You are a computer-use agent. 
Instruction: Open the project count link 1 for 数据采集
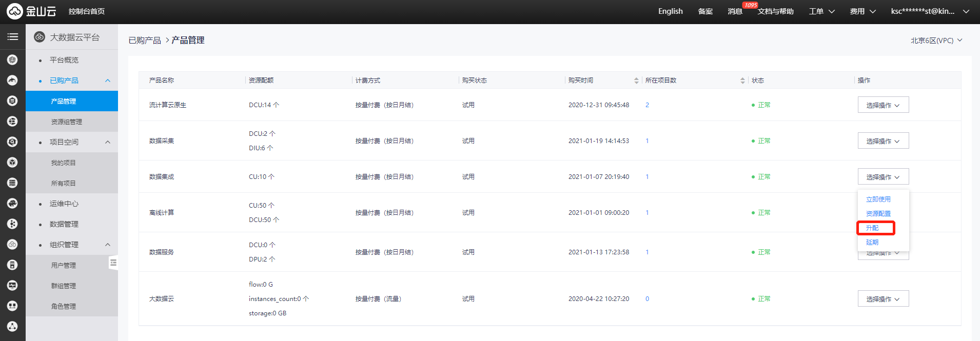click(647, 141)
